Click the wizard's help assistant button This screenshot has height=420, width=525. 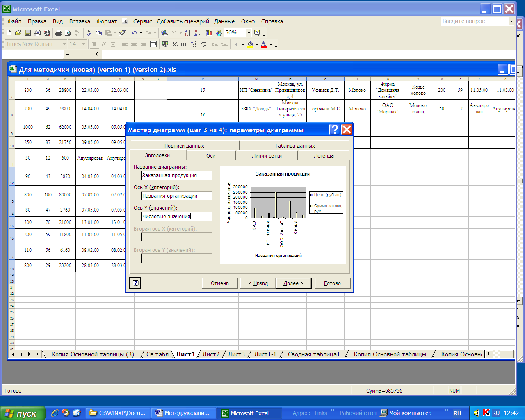(x=135, y=283)
